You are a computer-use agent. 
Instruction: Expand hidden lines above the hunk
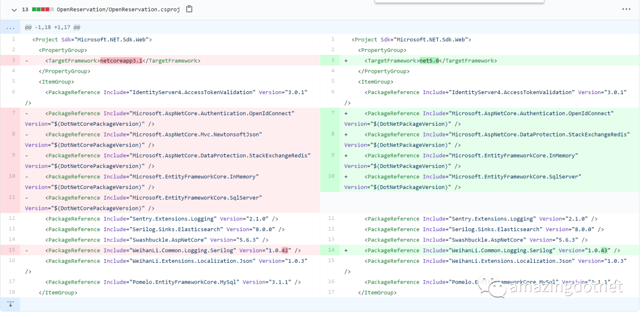[x=10, y=27]
